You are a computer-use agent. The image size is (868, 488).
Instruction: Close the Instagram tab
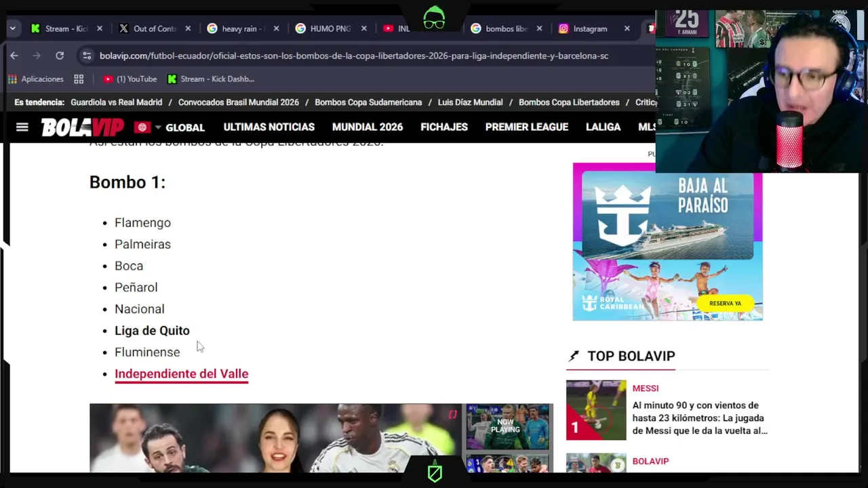pyautogui.click(x=627, y=28)
